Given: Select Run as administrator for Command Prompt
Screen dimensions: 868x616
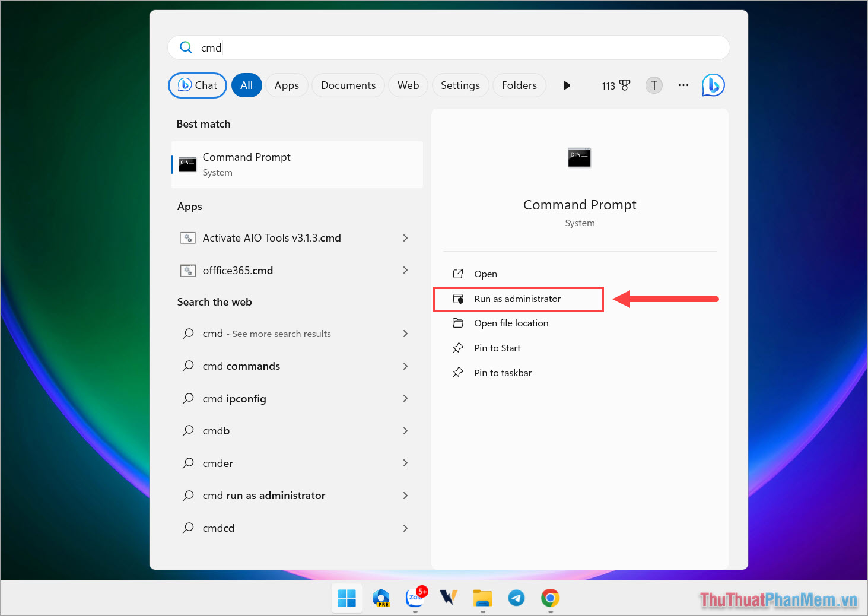Looking at the screenshot, I should (517, 299).
